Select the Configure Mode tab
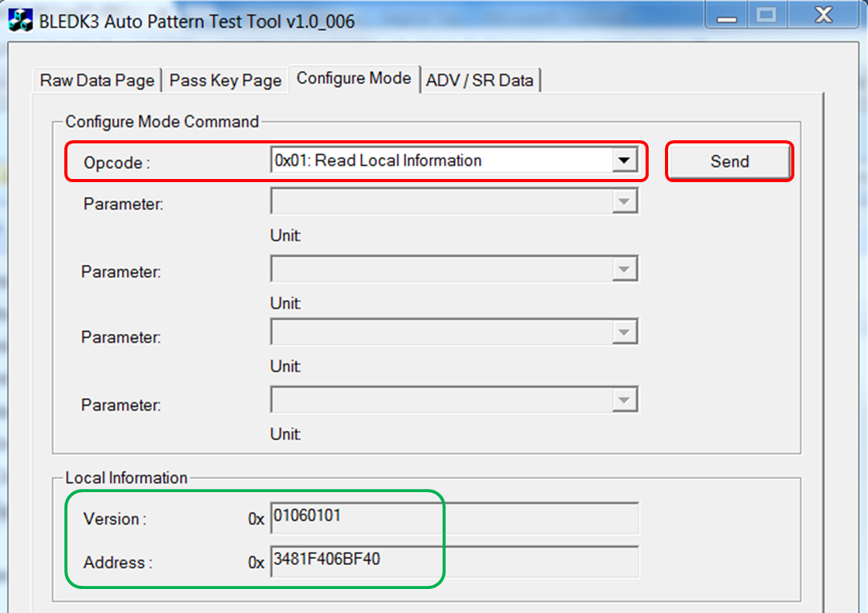 click(x=353, y=78)
